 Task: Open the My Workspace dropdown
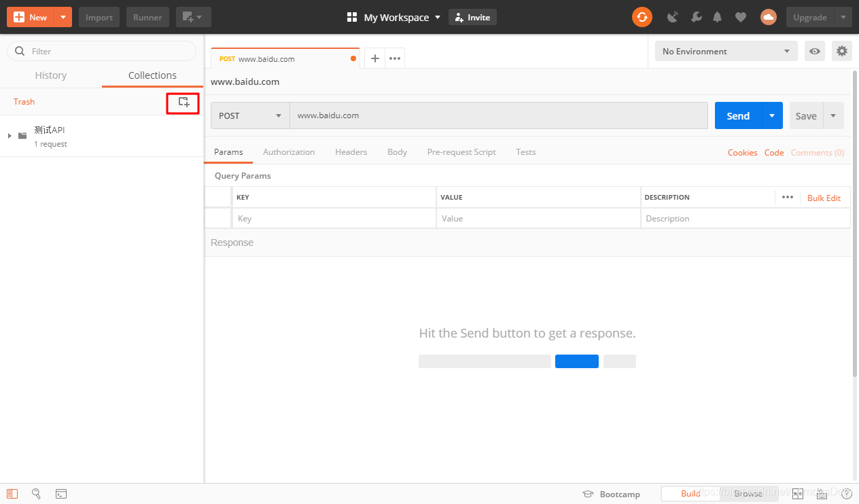(394, 18)
